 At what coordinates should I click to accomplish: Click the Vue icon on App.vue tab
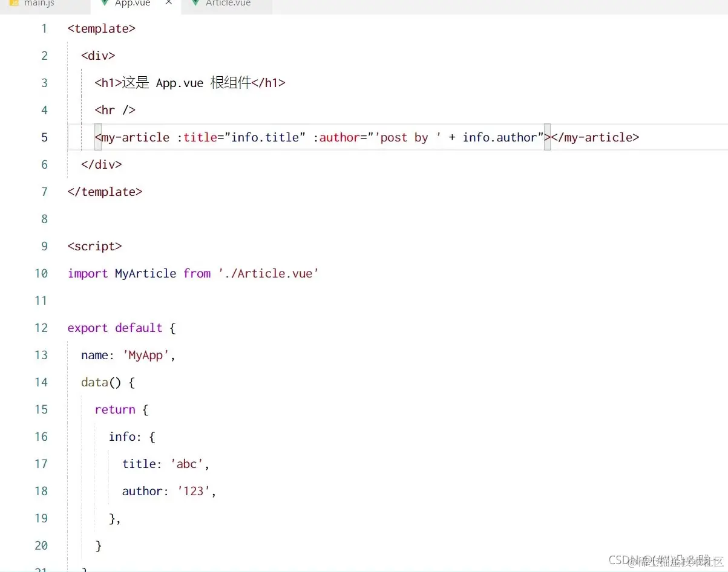pyautogui.click(x=103, y=3)
